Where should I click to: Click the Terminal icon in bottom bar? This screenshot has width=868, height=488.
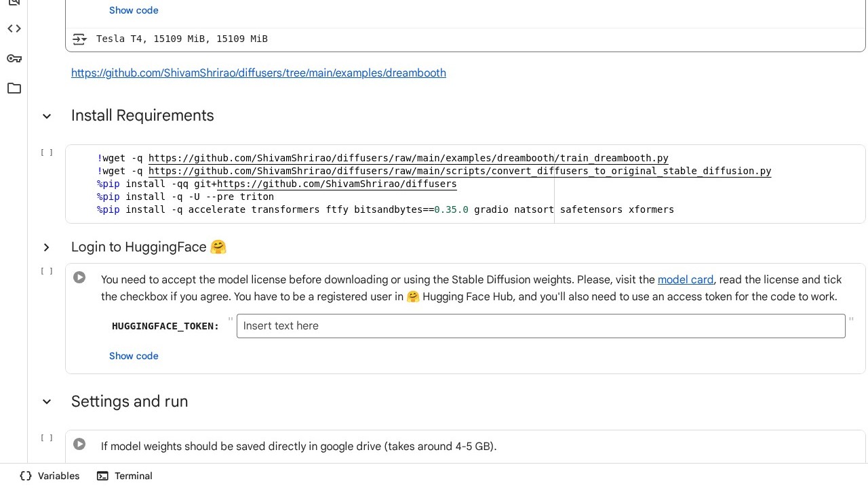tap(102, 476)
